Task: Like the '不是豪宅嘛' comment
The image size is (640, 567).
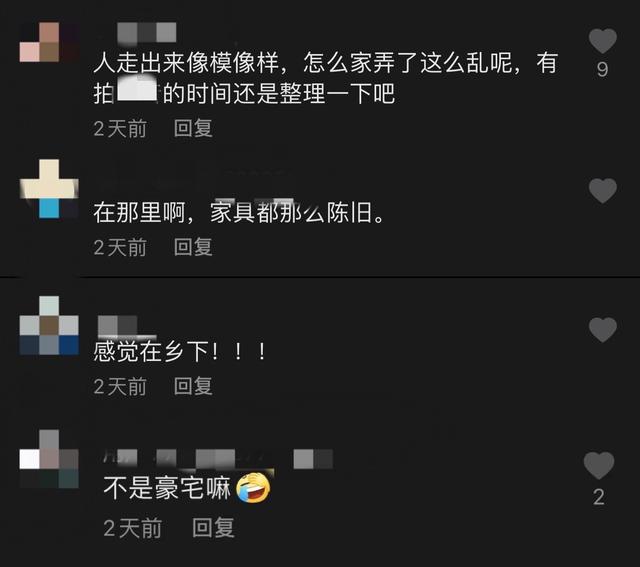Action: click(599, 465)
